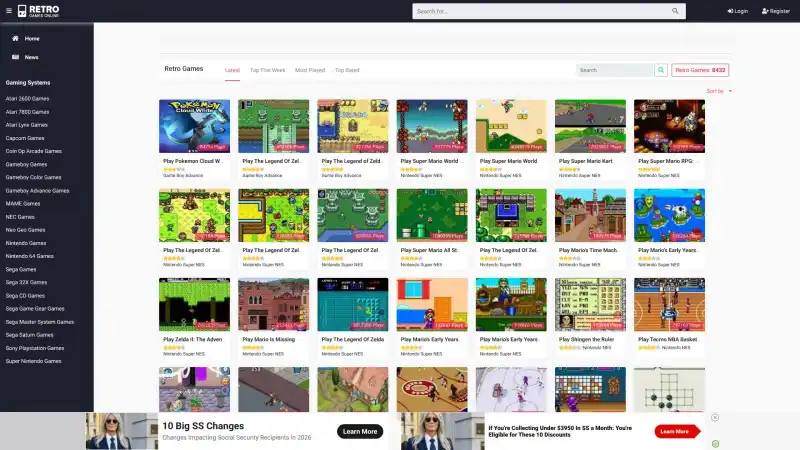Open Capcom Games category

(25, 138)
